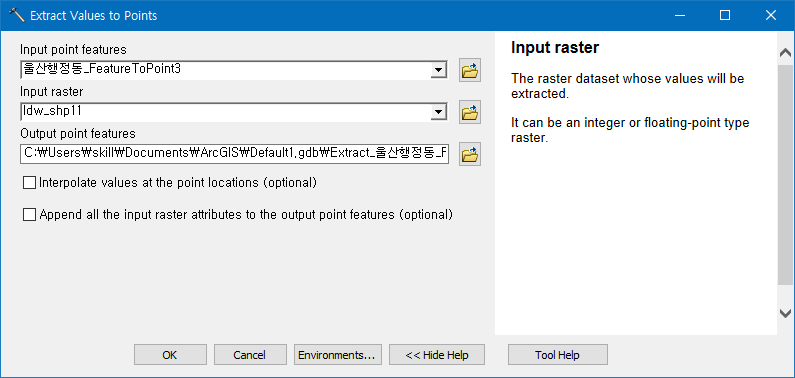Minimize the Extract Values to Points window
This screenshot has width=795, height=378.
(x=680, y=15)
